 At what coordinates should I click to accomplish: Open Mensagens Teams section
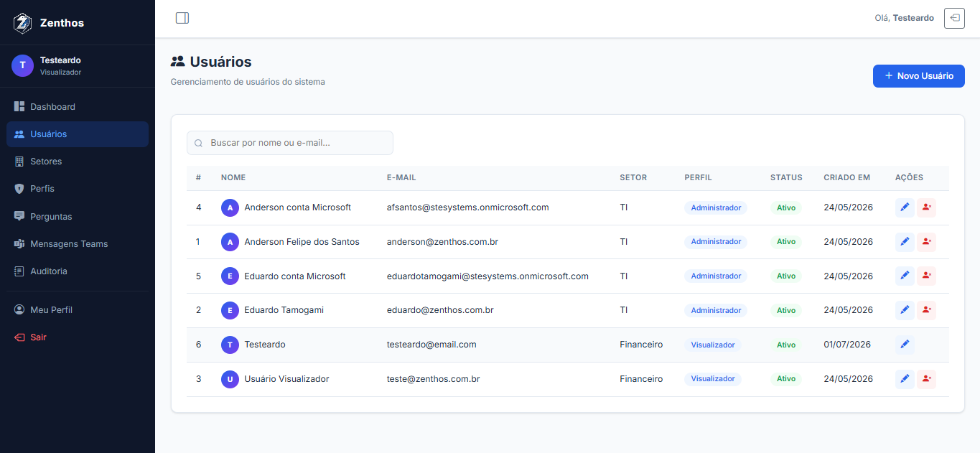(78, 244)
